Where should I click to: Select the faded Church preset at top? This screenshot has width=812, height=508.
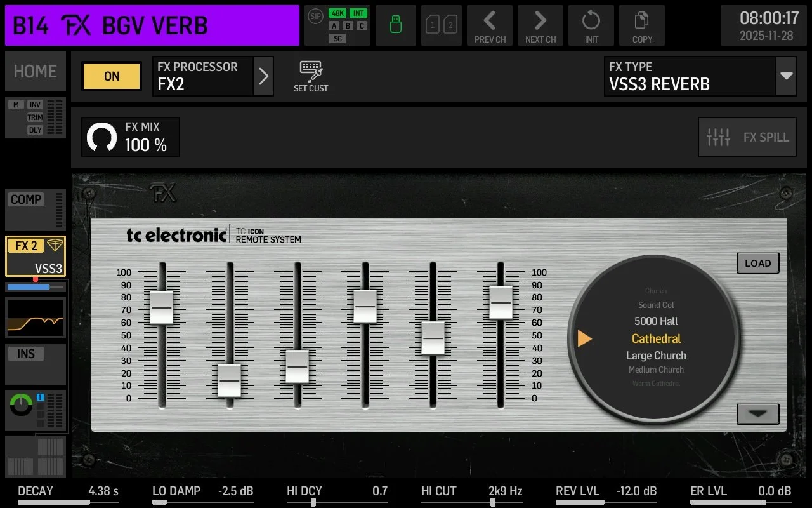tap(656, 291)
